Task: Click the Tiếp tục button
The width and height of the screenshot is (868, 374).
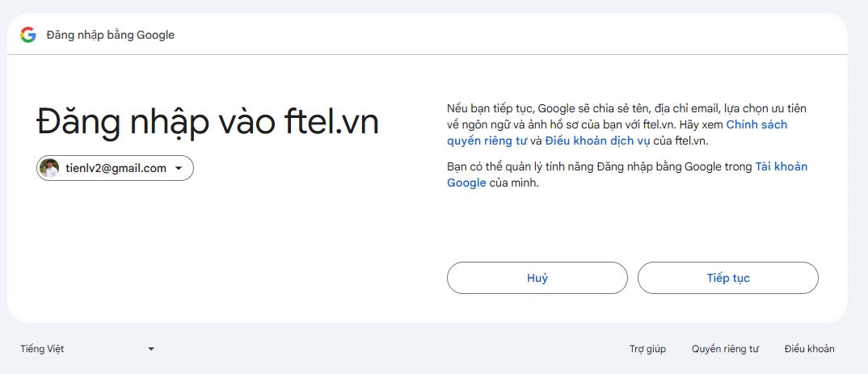Action: pyautogui.click(x=728, y=278)
